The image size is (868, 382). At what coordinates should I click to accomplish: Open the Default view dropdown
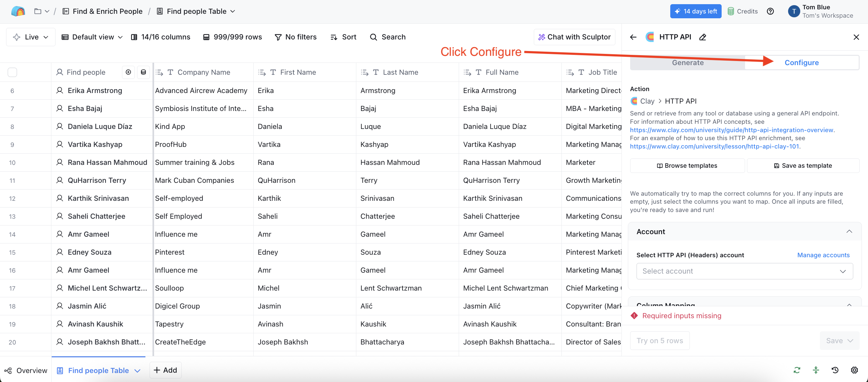(x=92, y=37)
